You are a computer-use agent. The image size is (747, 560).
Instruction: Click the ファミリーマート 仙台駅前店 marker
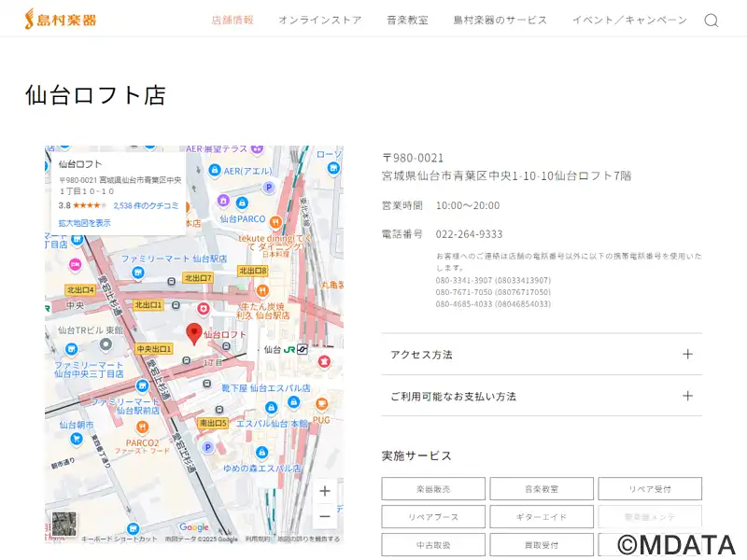click(142, 385)
